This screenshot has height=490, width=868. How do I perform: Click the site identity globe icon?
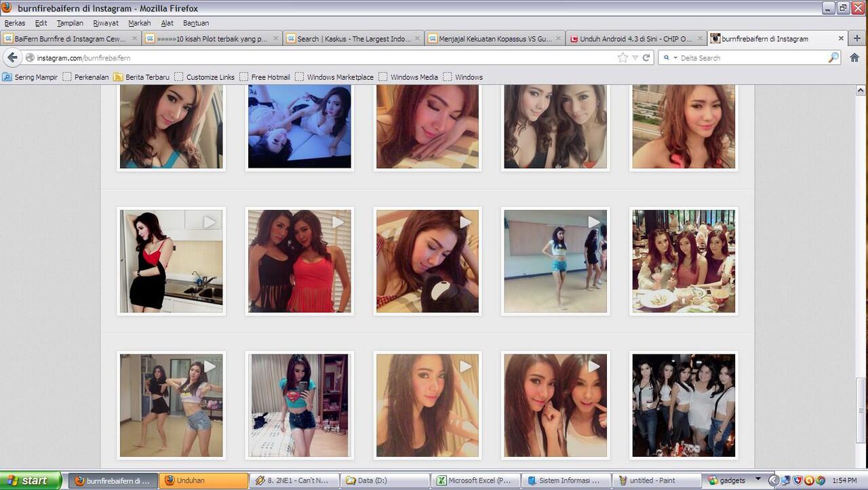click(x=30, y=58)
